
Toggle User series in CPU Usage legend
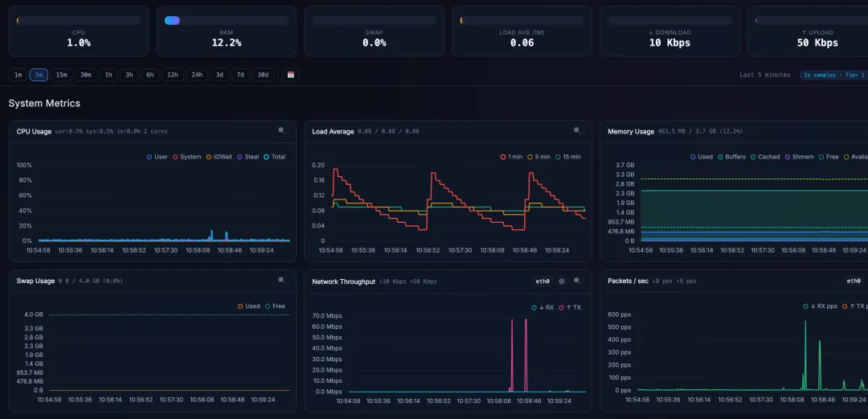point(158,157)
